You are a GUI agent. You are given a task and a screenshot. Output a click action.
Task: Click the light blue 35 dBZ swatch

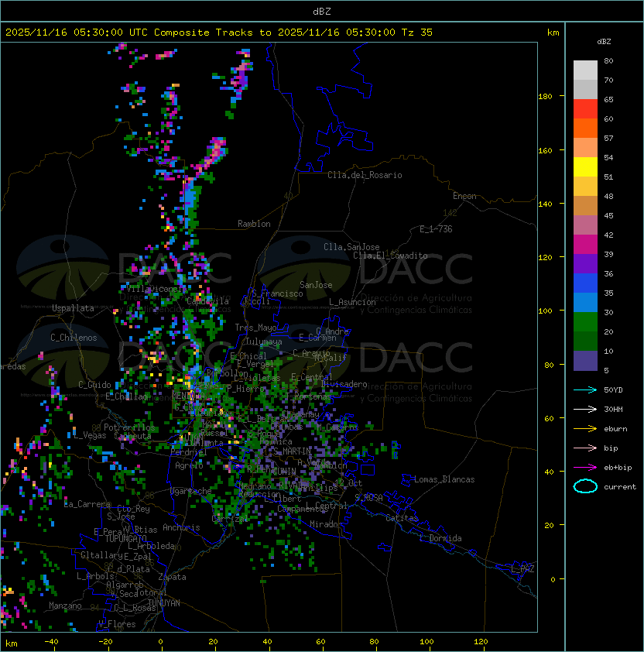pos(585,302)
